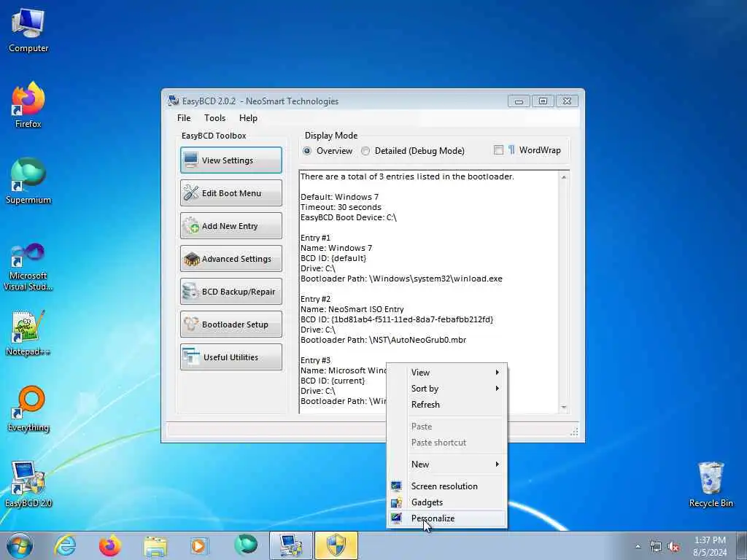Expand the Sort by submenu
The height and width of the screenshot is (560, 747).
(x=447, y=389)
